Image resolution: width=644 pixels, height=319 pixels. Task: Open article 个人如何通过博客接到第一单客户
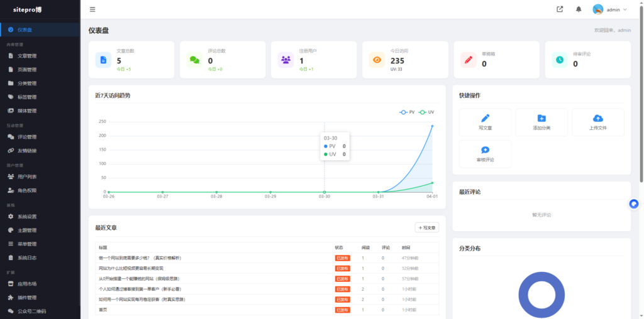[x=140, y=289]
